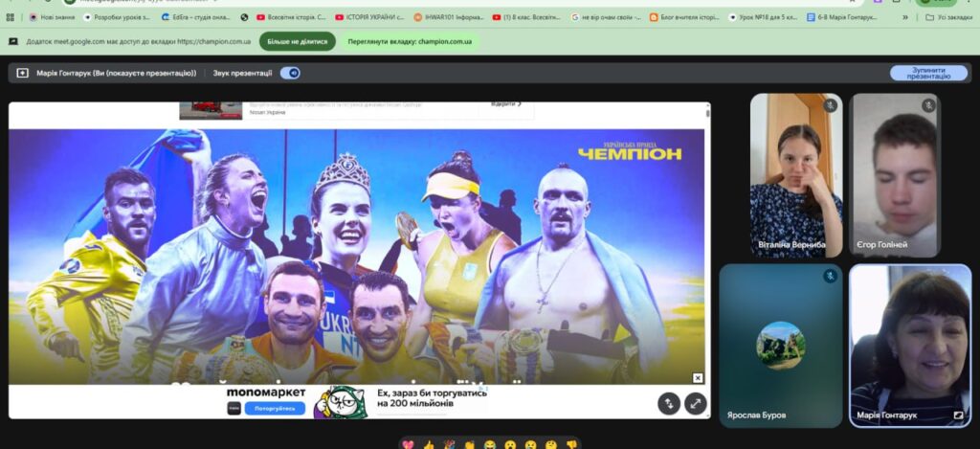Click "Поторгуйтесь" button in the ad banner
Image resolution: width=980 pixels, height=449 pixels.
[x=275, y=409]
